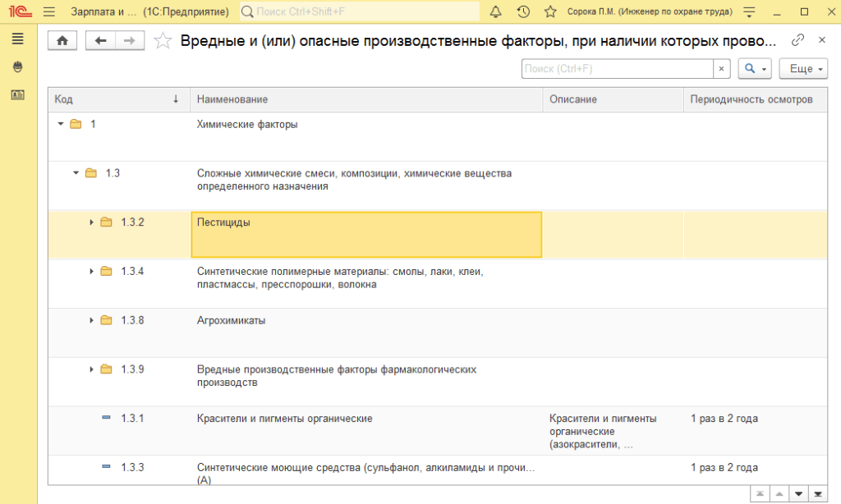Viewport: 841px width, 504px height.
Task: Click the ID card icon in the left sidebar
Action: coord(17,95)
